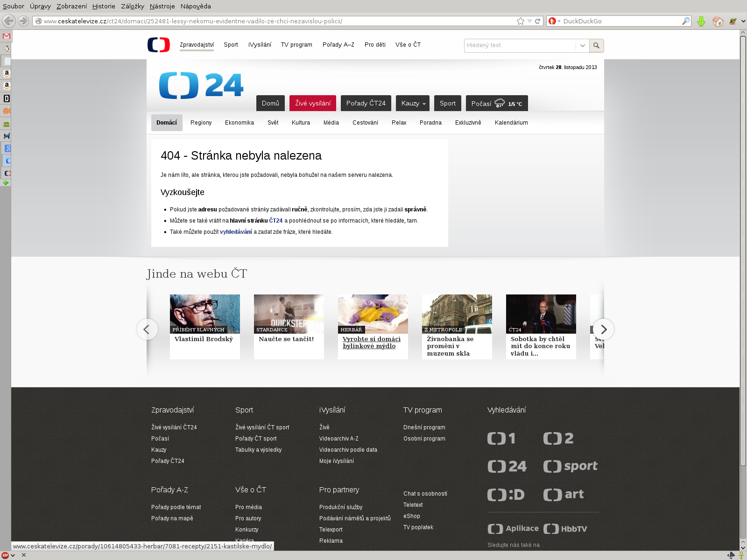The width and height of the screenshot is (747, 560).
Task: Open the Gmail pinned tab in sidebar
Action: (7, 36)
